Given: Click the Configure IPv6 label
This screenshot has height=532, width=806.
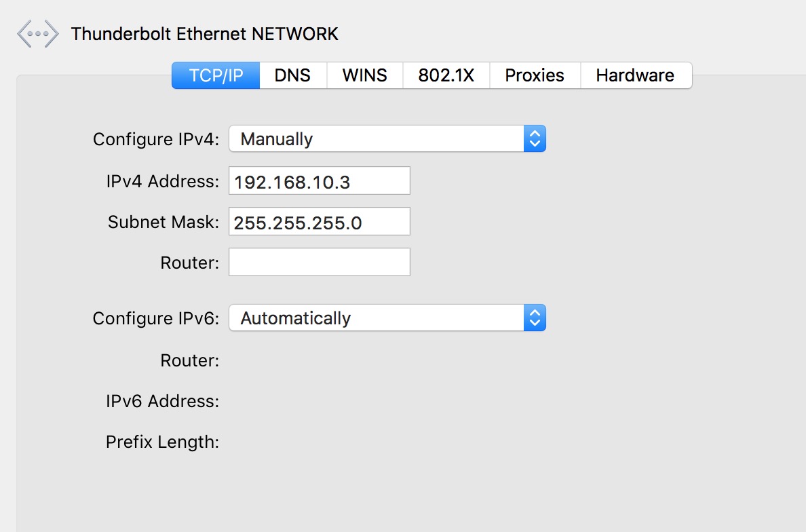Looking at the screenshot, I should tap(156, 318).
